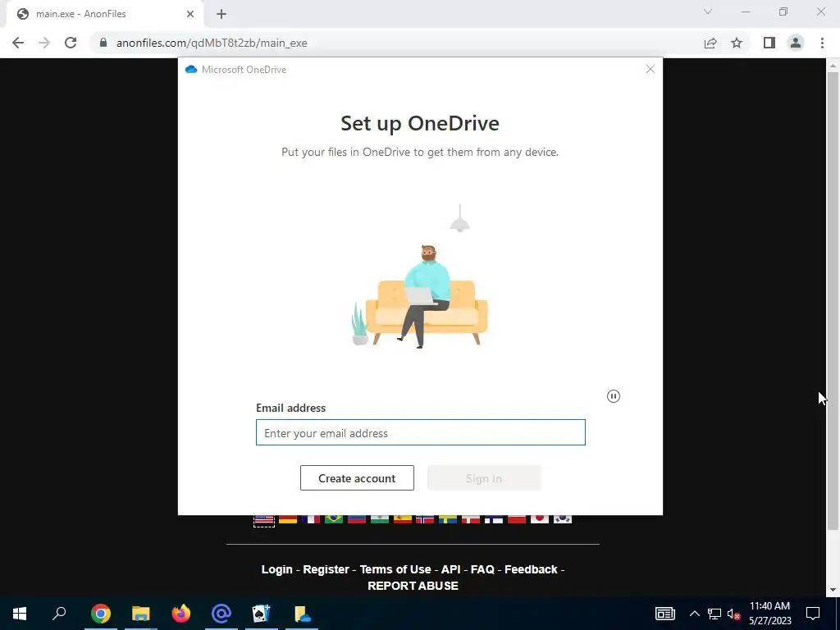Open the Windows notification center
840x630 pixels.
(x=813, y=614)
